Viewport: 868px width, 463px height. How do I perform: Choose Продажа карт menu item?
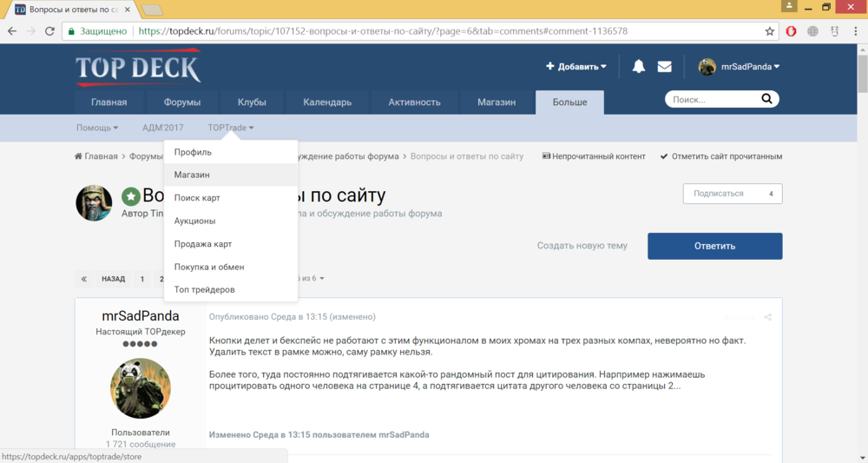231,244
